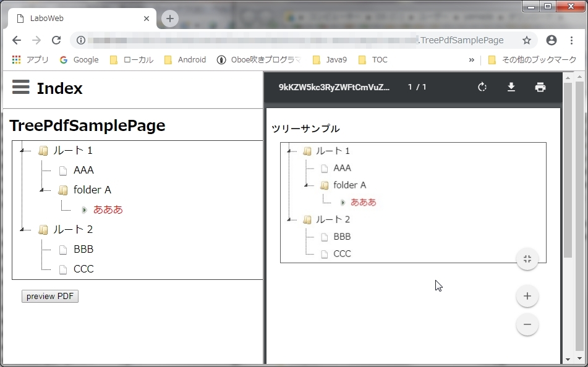Viewport: 588px width, 367px height.
Task: Zoom out the PDF viewer
Action: [527, 324]
